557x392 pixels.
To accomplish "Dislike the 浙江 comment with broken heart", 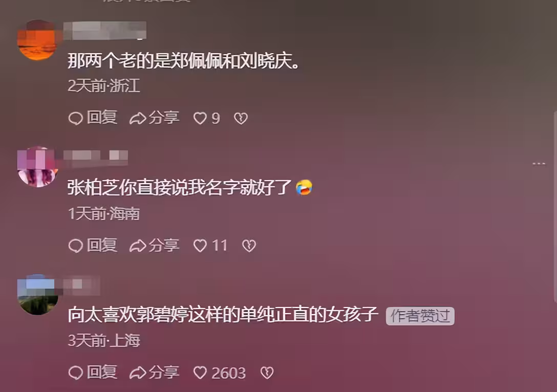I will tap(241, 118).
